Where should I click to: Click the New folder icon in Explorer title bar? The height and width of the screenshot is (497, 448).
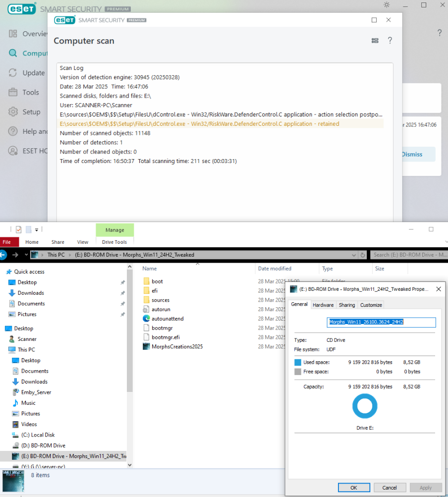(28, 229)
